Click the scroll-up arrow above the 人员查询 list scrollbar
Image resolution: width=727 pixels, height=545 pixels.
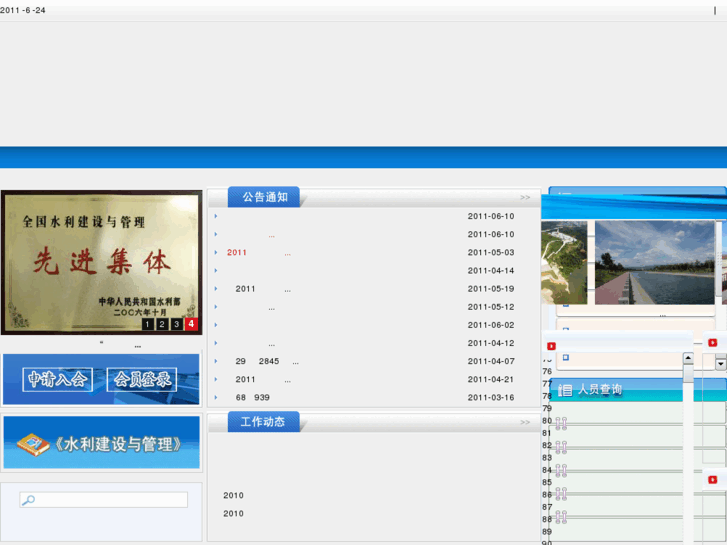(x=689, y=358)
